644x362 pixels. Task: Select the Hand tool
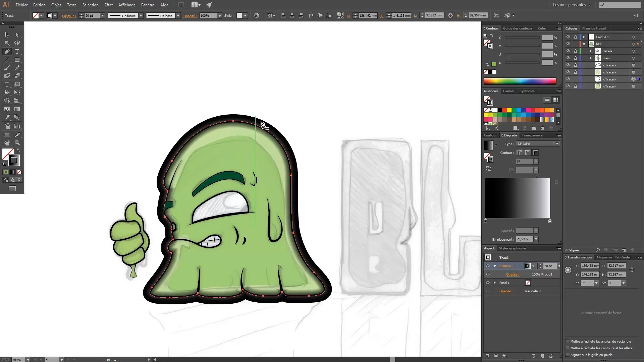click(x=7, y=143)
